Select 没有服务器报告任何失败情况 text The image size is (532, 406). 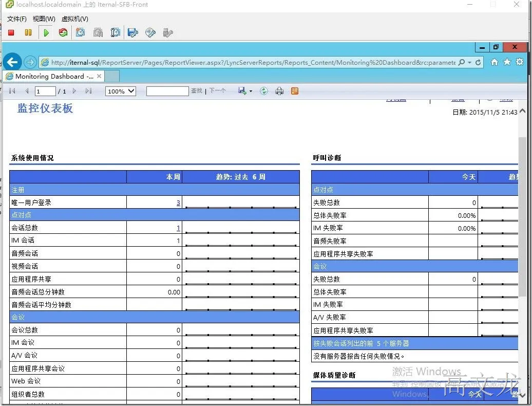tap(359, 357)
